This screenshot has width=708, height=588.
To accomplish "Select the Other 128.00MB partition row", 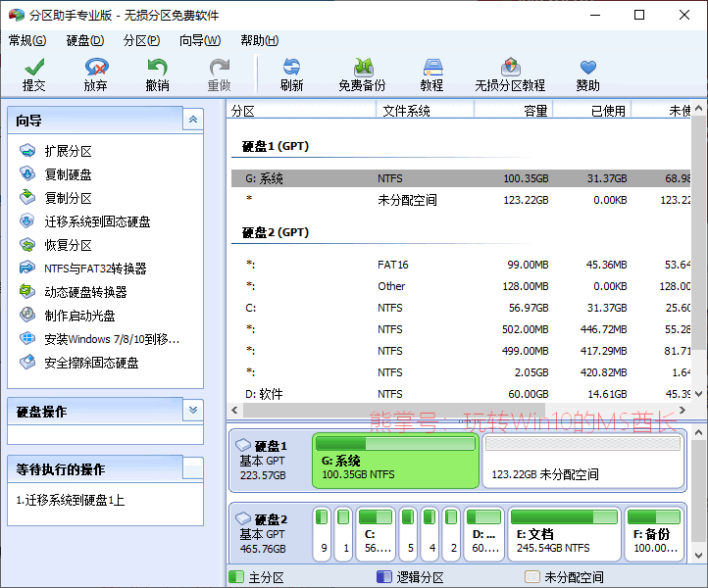I will 461,286.
